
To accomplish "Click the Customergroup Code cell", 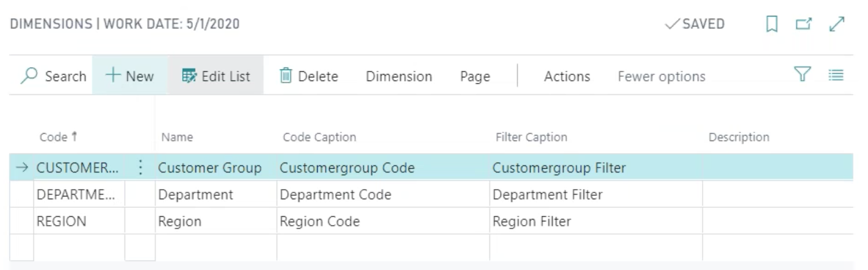I will tap(383, 168).
